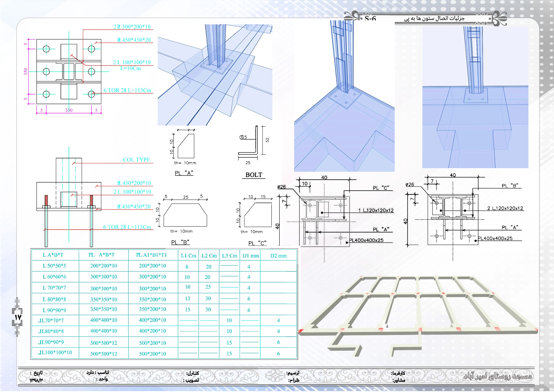Click the "2 PL500*200*10" callout text
Screen dimensions: 554x392
click(x=132, y=27)
